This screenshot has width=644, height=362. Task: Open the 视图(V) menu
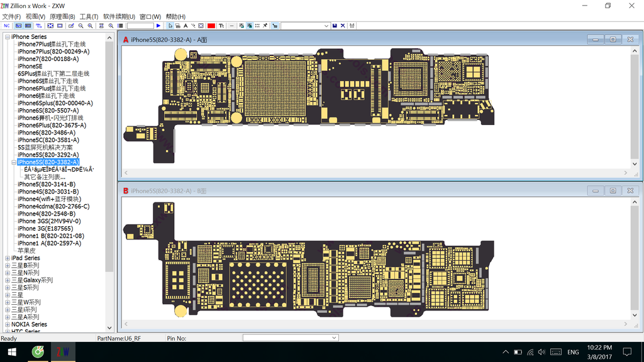[35, 16]
